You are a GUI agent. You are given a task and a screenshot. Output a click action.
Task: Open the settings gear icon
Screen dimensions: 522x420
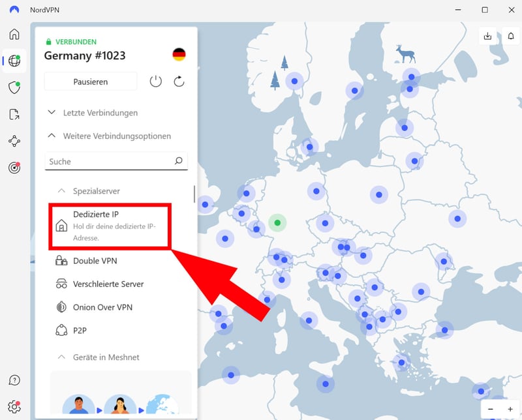tap(14, 407)
